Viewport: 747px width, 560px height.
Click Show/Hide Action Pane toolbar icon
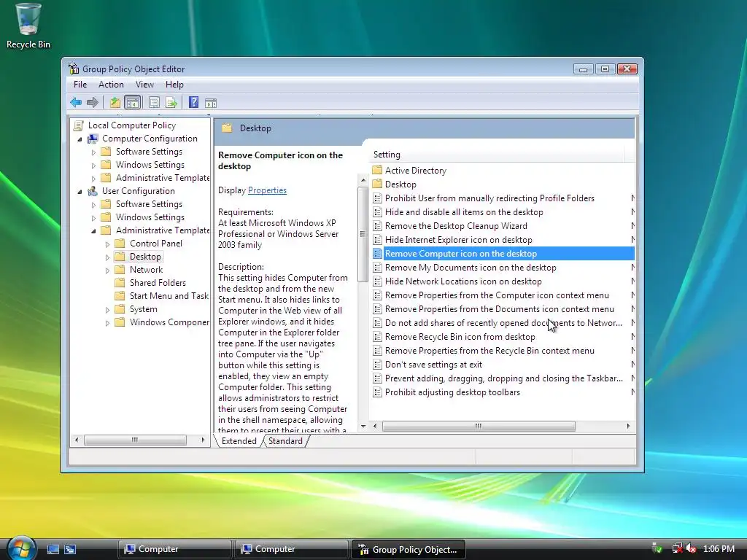point(211,103)
